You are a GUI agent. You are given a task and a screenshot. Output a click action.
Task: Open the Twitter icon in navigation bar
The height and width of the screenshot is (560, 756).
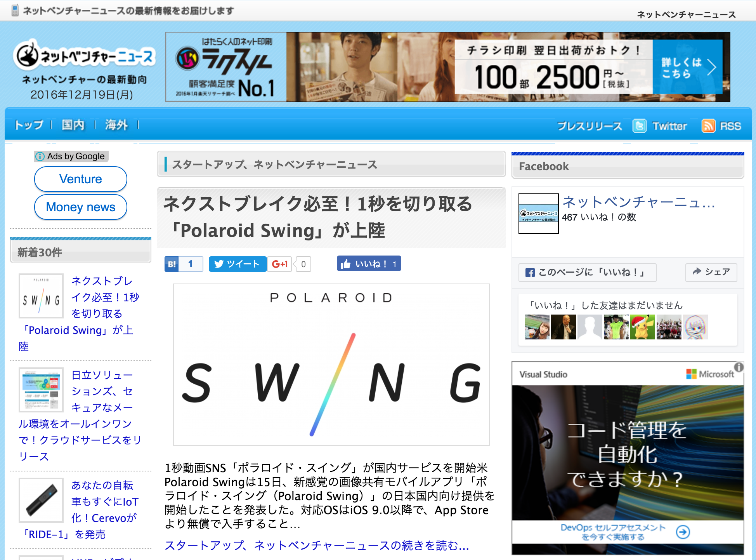point(639,126)
